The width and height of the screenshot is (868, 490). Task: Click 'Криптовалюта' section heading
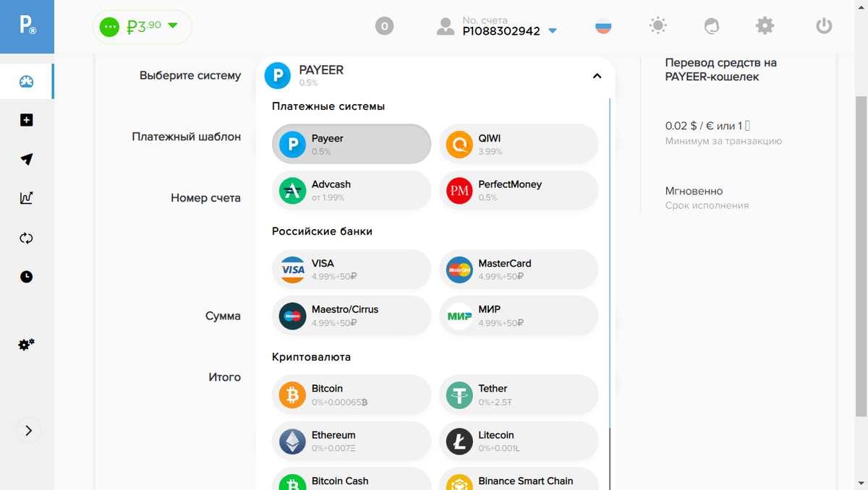(312, 357)
